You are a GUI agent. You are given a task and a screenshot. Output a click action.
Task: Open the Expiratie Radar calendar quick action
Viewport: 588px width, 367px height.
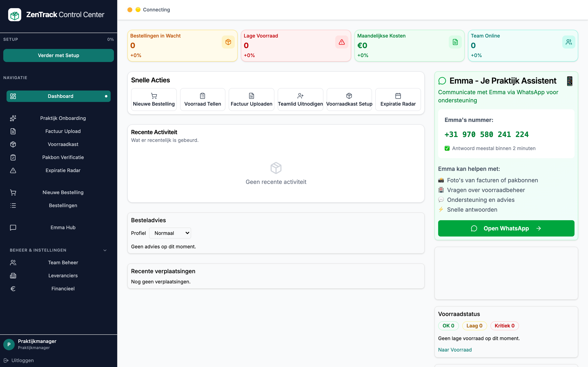pyautogui.click(x=398, y=99)
